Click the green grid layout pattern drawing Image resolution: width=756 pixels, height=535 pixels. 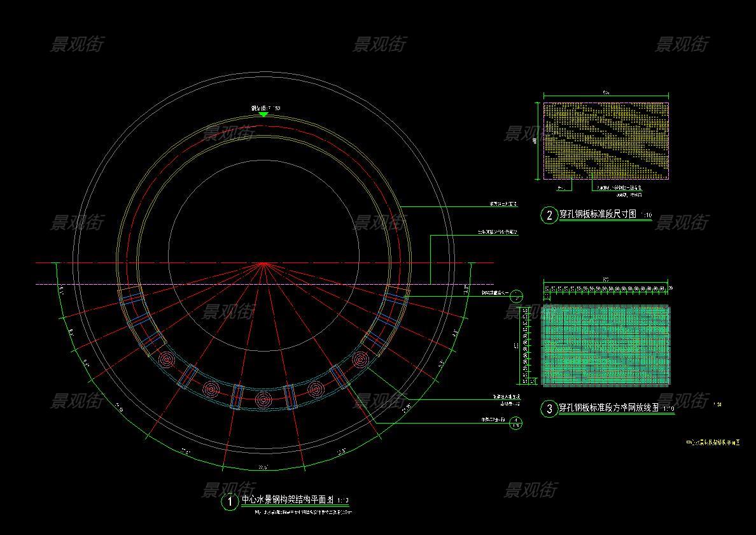pyautogui.click(x=605, y=346)
